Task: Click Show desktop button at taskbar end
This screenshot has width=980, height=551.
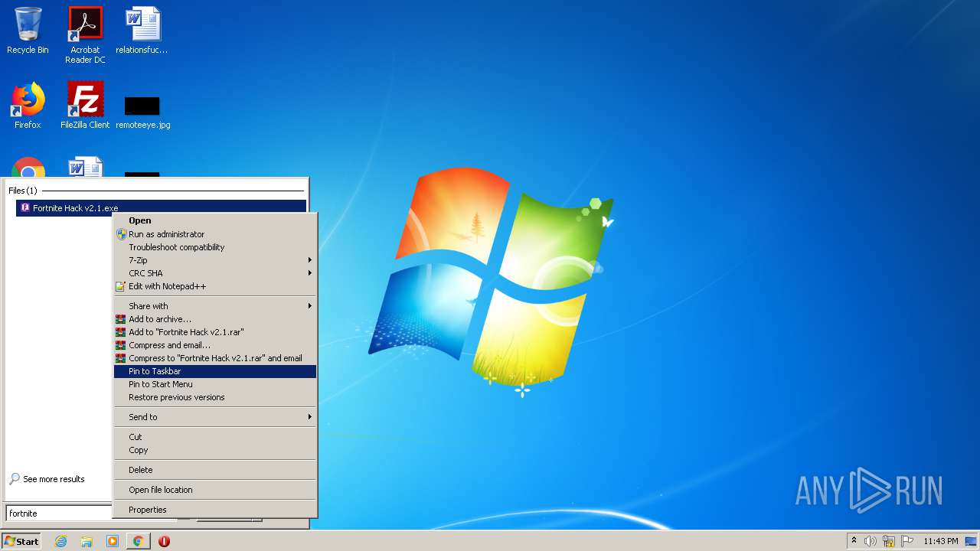Action: point(971,541)
